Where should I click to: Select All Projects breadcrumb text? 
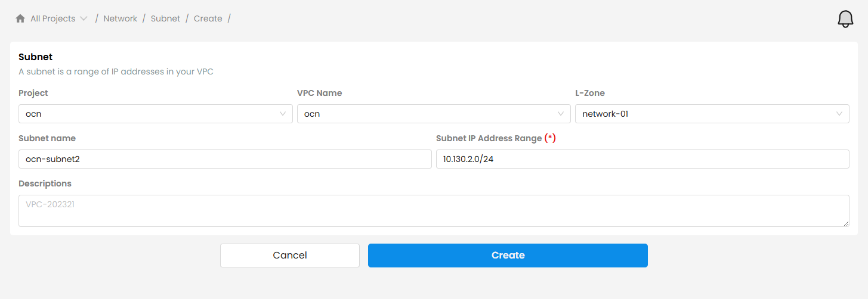(x=53, y=18)
